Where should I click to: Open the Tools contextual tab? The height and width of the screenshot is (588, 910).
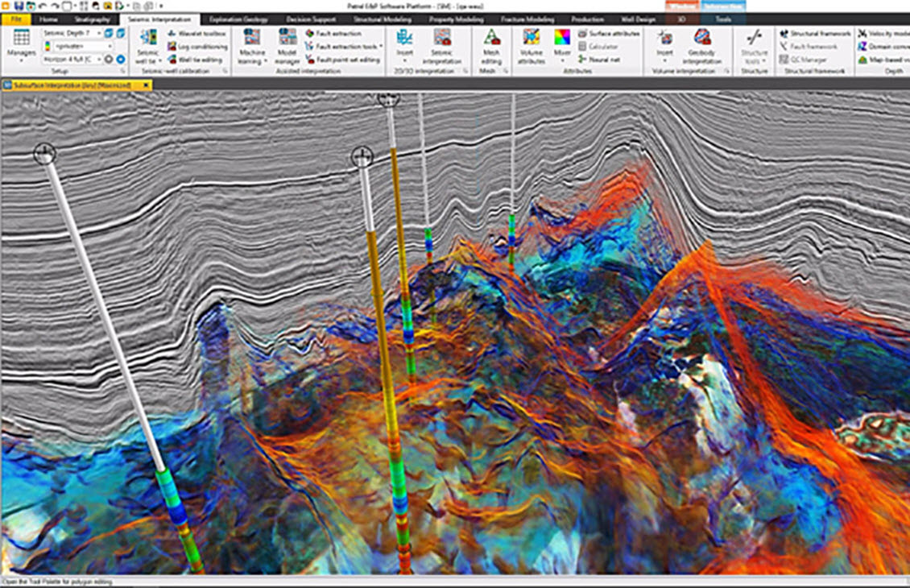pos(722,19)
